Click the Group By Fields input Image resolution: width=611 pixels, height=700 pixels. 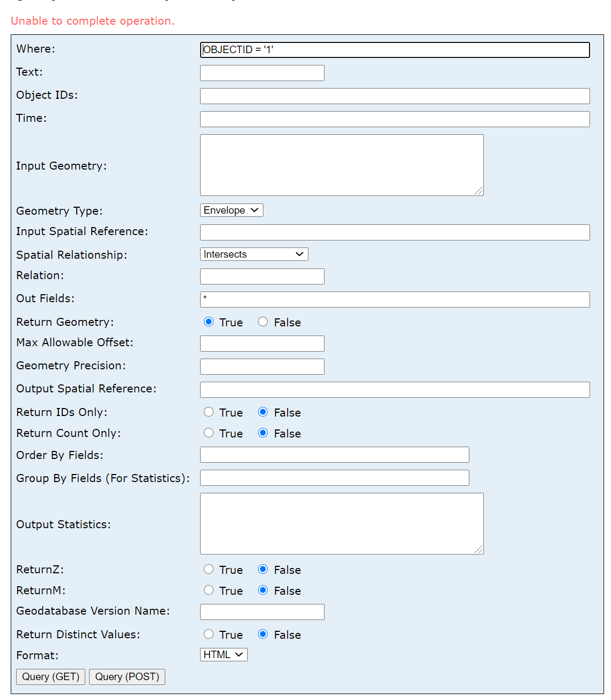click(335, 478)
